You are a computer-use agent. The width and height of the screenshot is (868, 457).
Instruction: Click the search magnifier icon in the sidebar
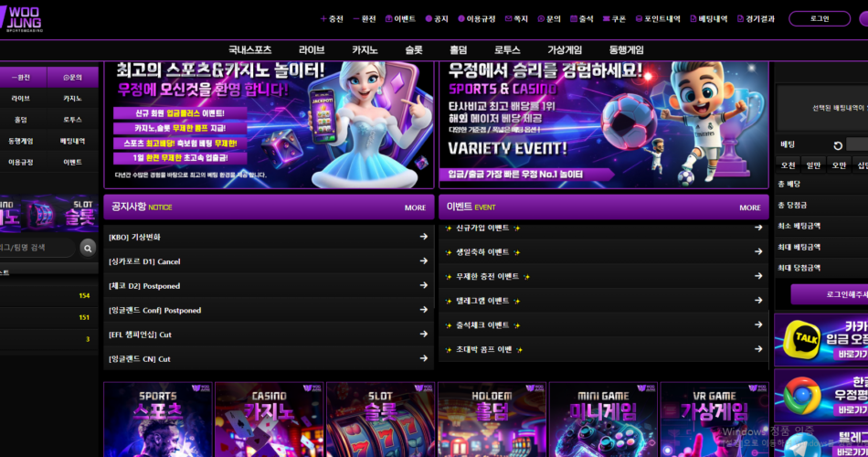click(88, 248)
